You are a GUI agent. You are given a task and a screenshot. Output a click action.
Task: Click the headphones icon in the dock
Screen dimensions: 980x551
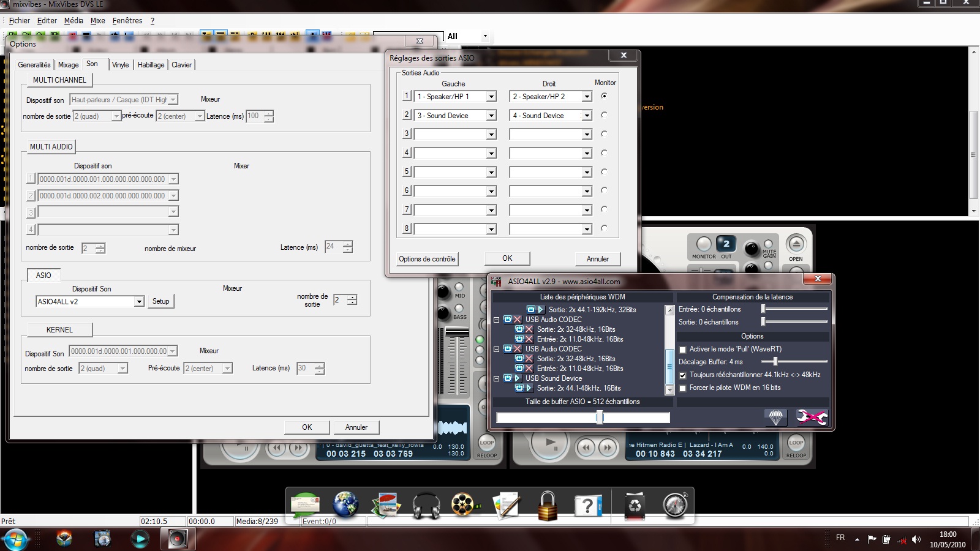tap(426, 506)
